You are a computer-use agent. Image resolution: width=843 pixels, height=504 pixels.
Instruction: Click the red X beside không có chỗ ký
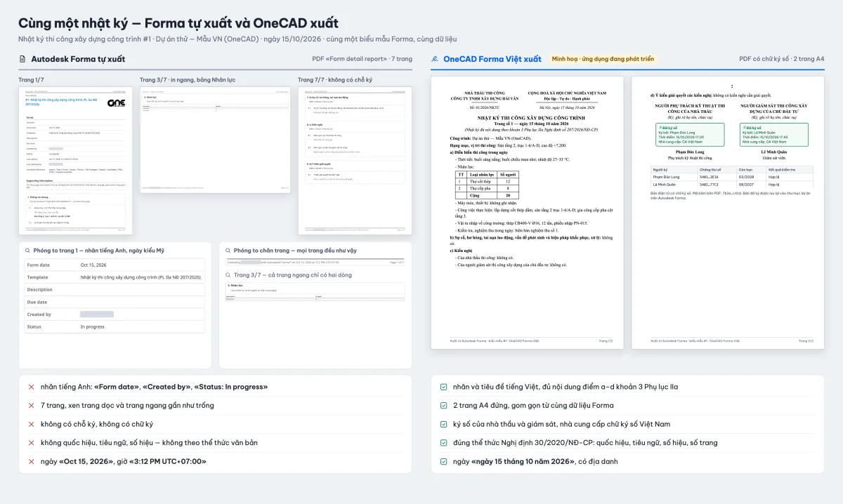[31, 424]
